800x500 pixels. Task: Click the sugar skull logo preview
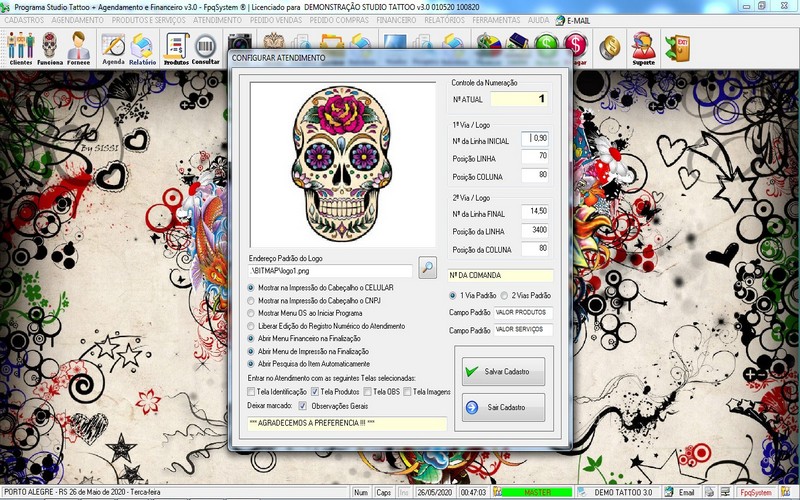point(342,164)
